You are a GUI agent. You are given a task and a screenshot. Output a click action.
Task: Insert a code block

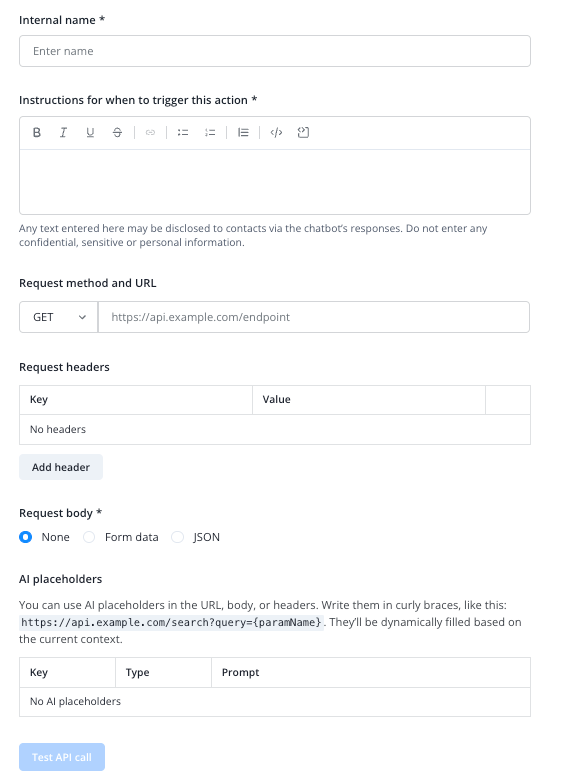(303, 132)
